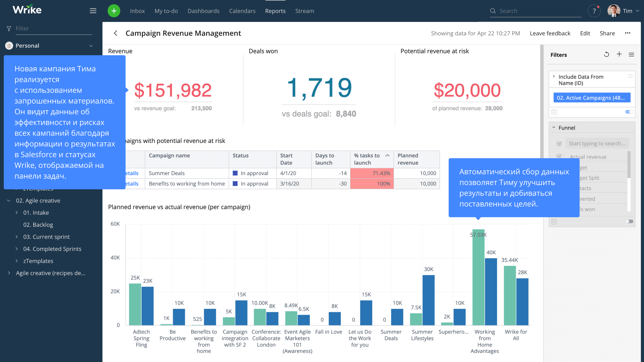This screenshot has width=644, height=362.
Task: Toggle the hamburger sidebar menu
Action: 93,11
